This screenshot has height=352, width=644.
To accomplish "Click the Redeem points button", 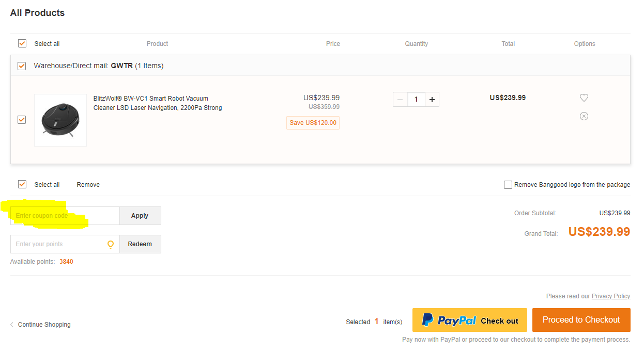I will pyautogui.click(x=140, y=244).
